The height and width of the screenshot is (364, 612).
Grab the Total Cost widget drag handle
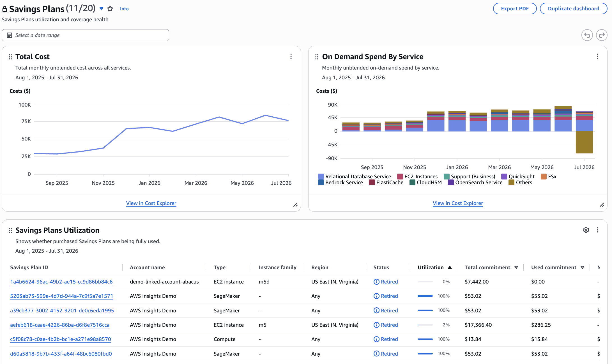click(10, 57)
